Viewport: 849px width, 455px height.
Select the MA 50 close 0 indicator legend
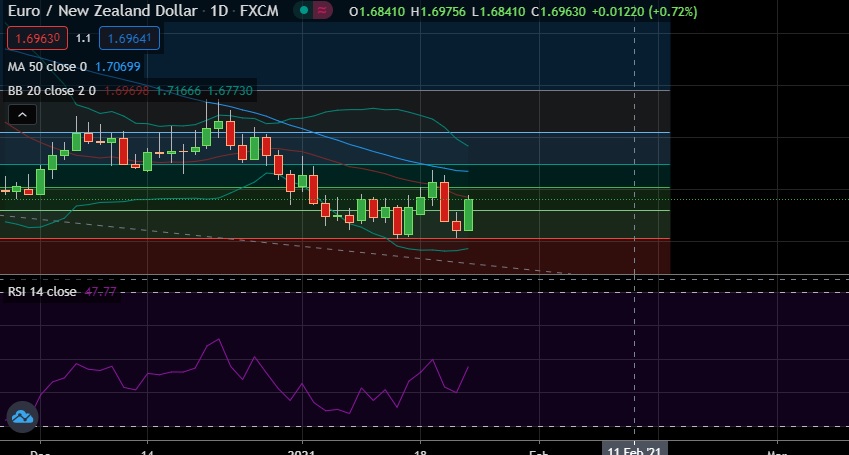click(47, 67)
